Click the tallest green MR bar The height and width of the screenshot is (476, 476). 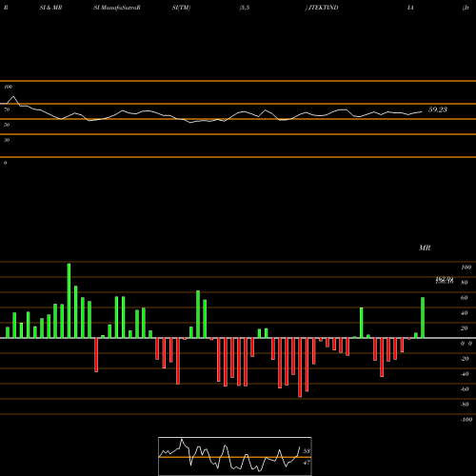pyautogui.click(x=69, y=301)
